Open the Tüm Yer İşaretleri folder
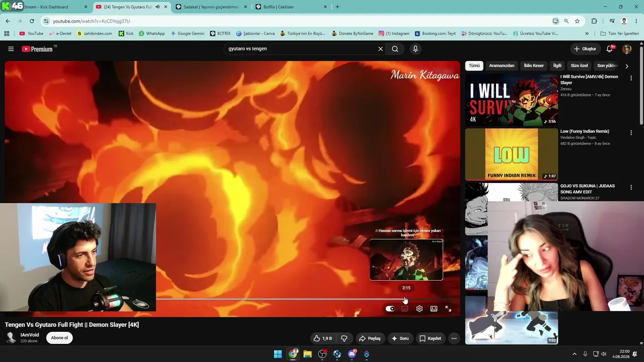Image resolution: width=644 pixels, height=362 pixels. [x=619, y=34]
